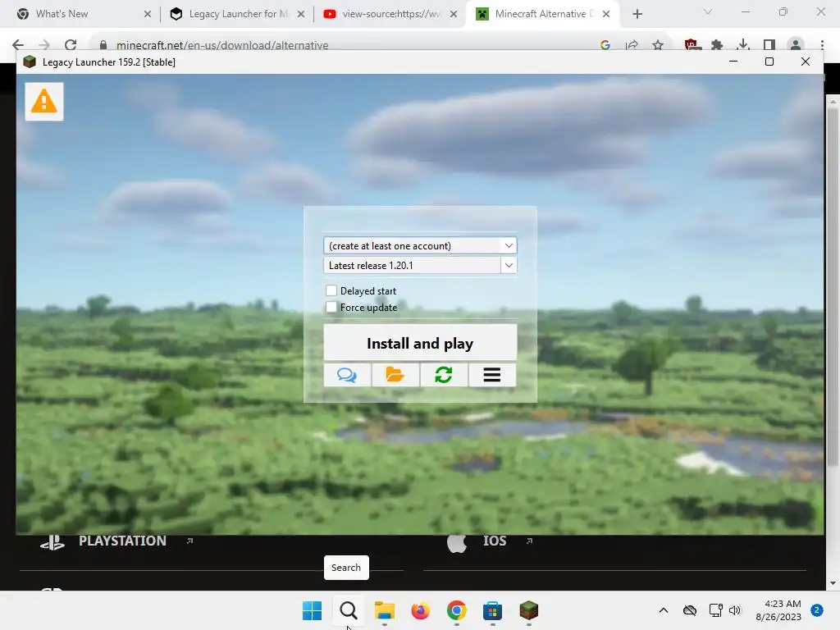The width and height of the screenshot is (840, 630).
Task: Close the What's New tab
Action: tap(148, 14)
